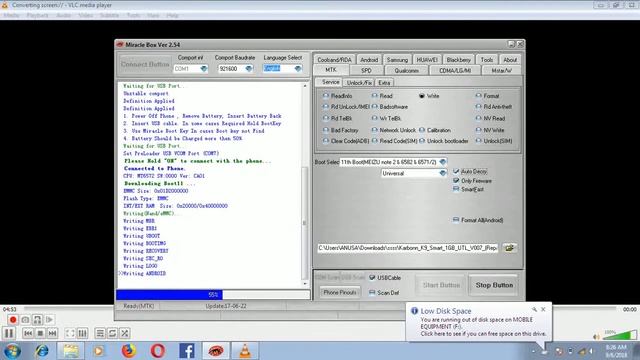Screen dimensions: 640x360
Task: Open the Language Select dropdown
Action: [x=298, y=69]
